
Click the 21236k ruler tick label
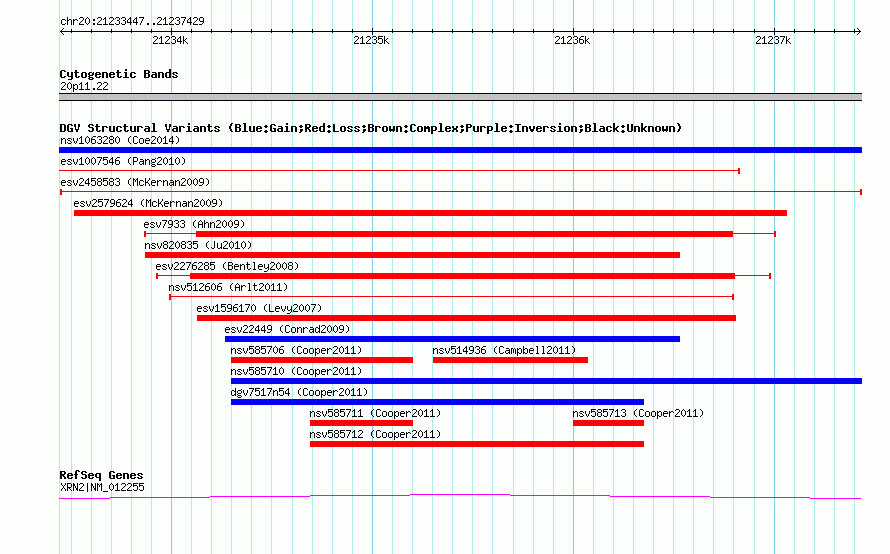pyautogui.click(x=572, y=40)
